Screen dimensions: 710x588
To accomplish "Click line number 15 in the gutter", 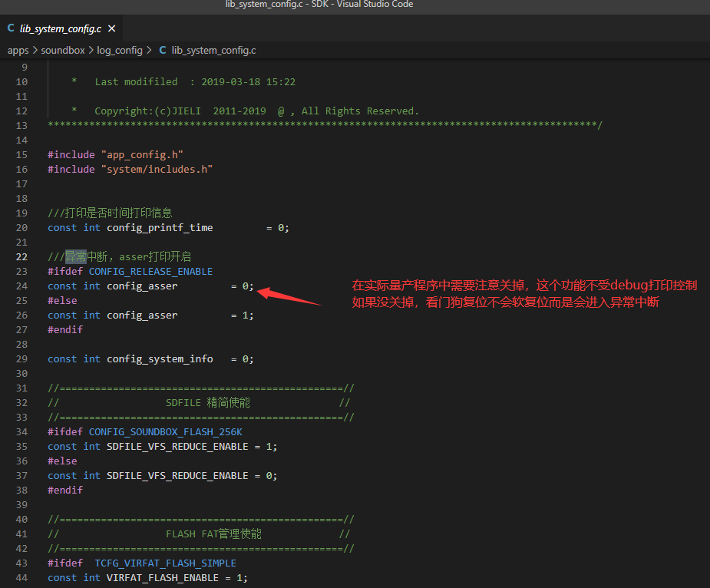I will click(21, 155).
